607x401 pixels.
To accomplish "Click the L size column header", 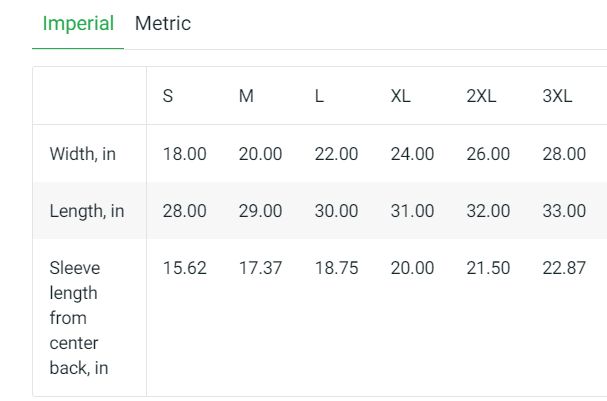I will coord(319,97).
